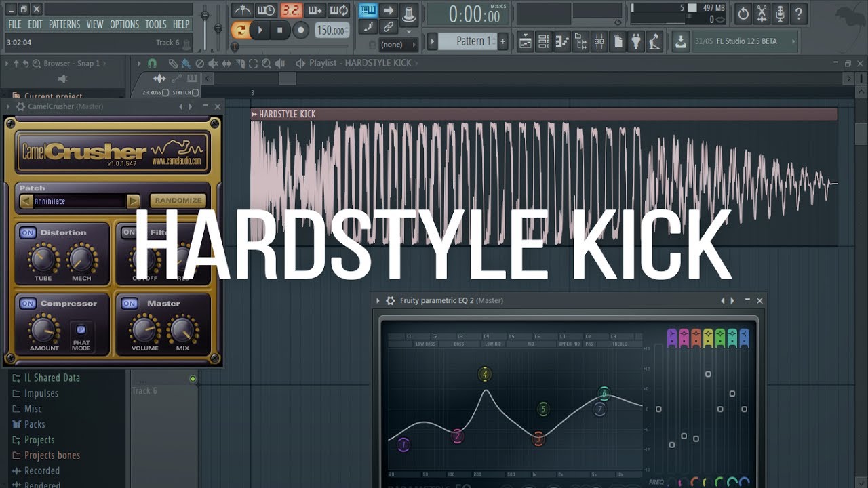The width and height of the screenshot is (868, 488).
Task: Click the download content library icon
Action: tap(680, 41)
